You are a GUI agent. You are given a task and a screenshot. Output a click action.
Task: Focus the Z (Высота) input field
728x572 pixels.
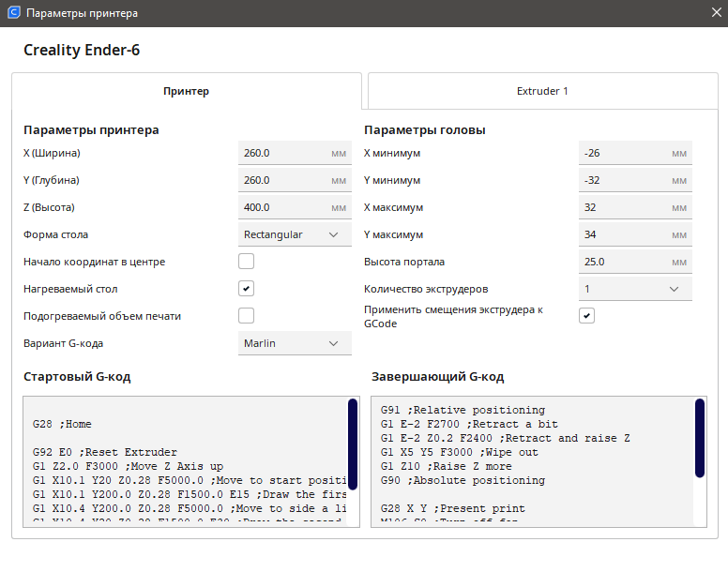pos(281,207)
